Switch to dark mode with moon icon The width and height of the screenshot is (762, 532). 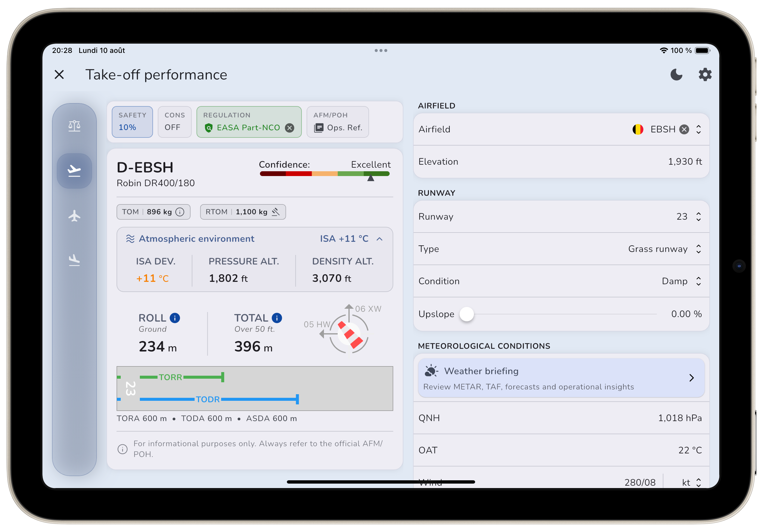(676, 75)
